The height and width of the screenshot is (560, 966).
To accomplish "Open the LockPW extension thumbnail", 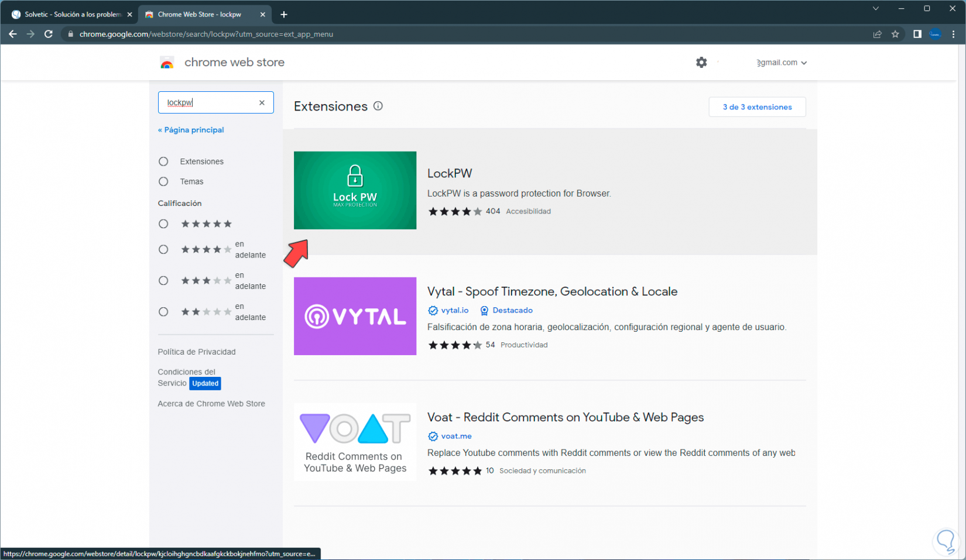I will 355,190.
